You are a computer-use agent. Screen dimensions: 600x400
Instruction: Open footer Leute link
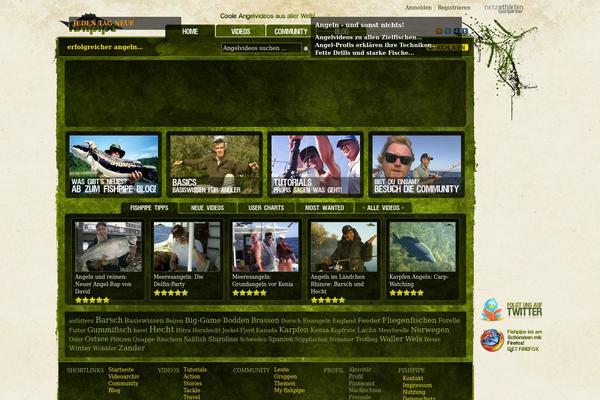click(281, 370)
